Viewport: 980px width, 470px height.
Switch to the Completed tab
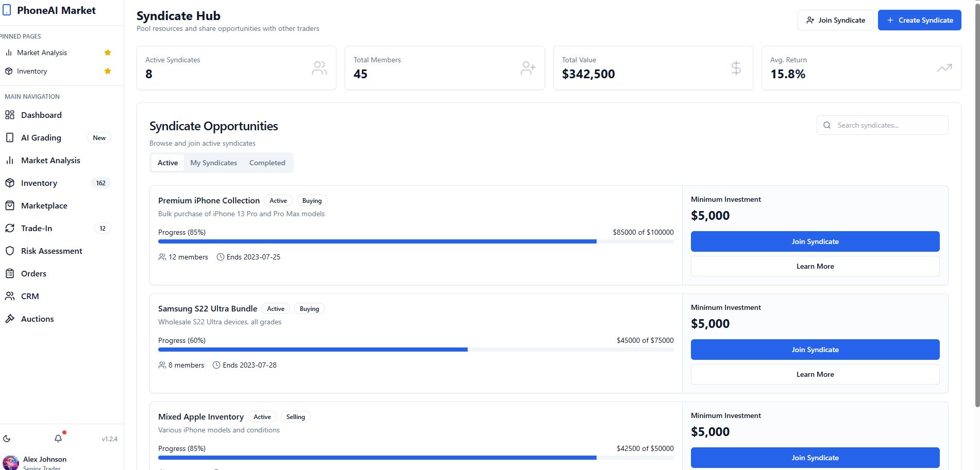point(267,163)
